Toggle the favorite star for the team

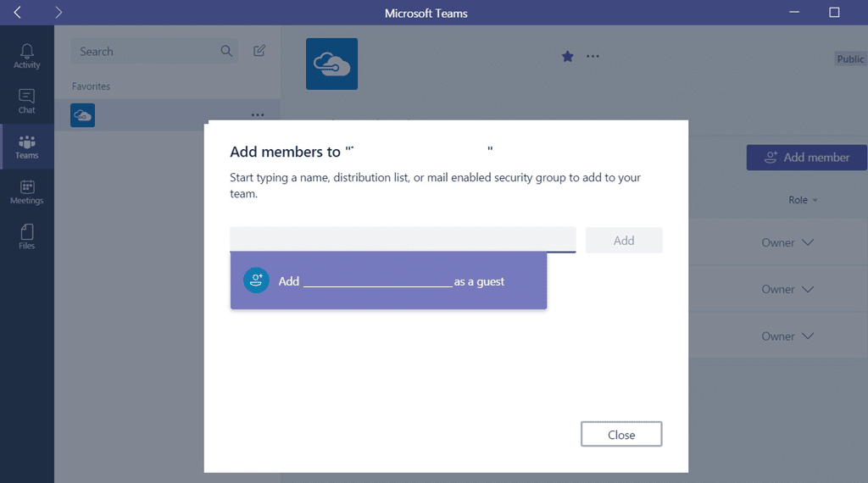pyautogui.click(x=567, y=57)
